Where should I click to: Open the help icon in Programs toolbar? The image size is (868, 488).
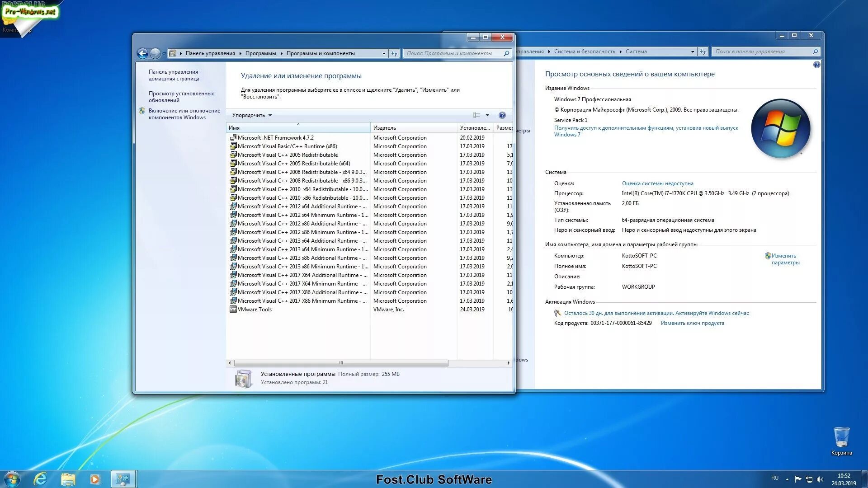(x=502, y=115)
